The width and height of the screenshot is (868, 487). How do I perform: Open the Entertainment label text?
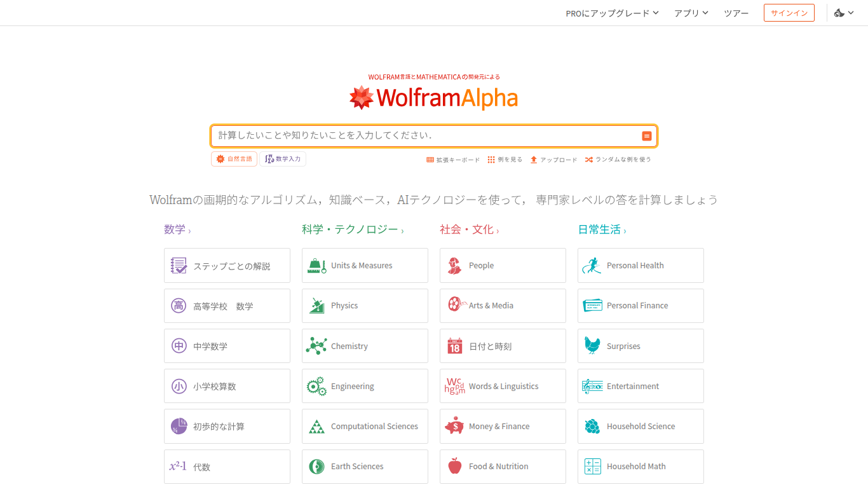pyautogui.click(x=633, y=386)
